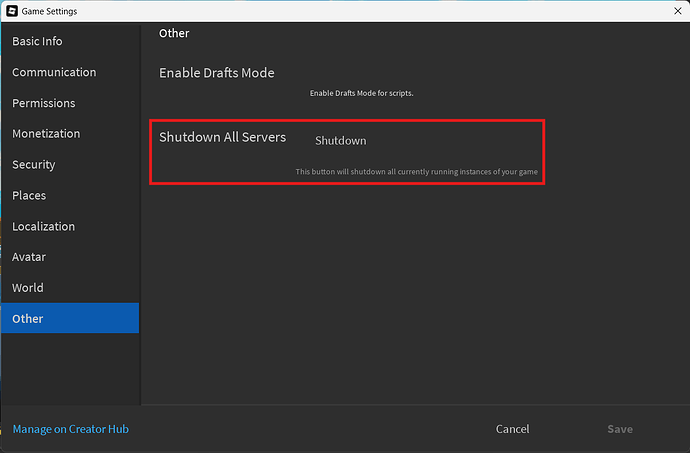Switch to the World tab
Viewport: 690px width, 453px height.
[x=70, y=287]
